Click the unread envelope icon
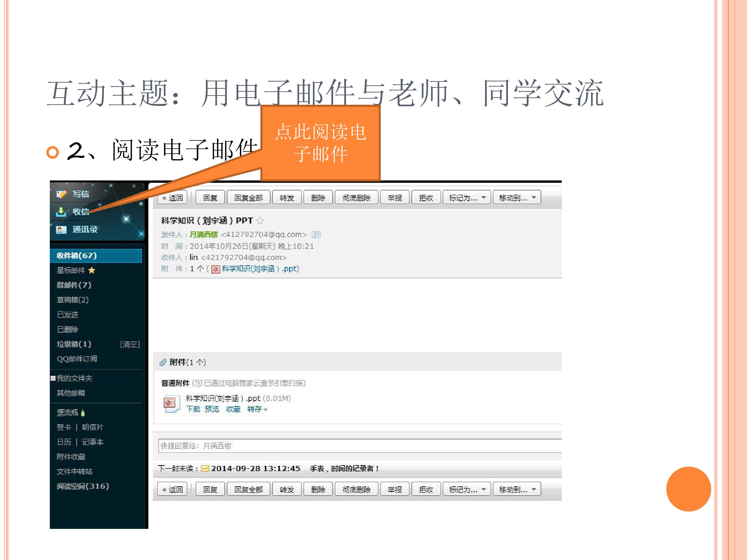747x560 pixels. pyautogui.click(x=205, y=468)
